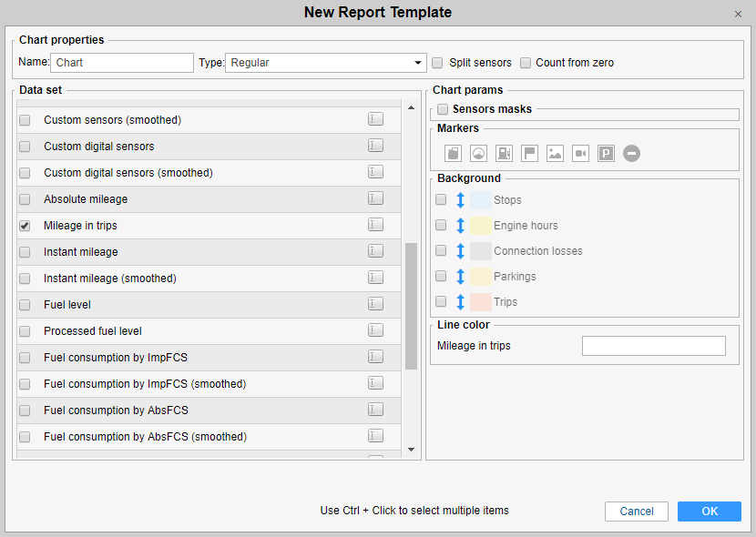Check the Count from zero option
The height and width of the screenshot is (537, 756).
pos(526,64)
